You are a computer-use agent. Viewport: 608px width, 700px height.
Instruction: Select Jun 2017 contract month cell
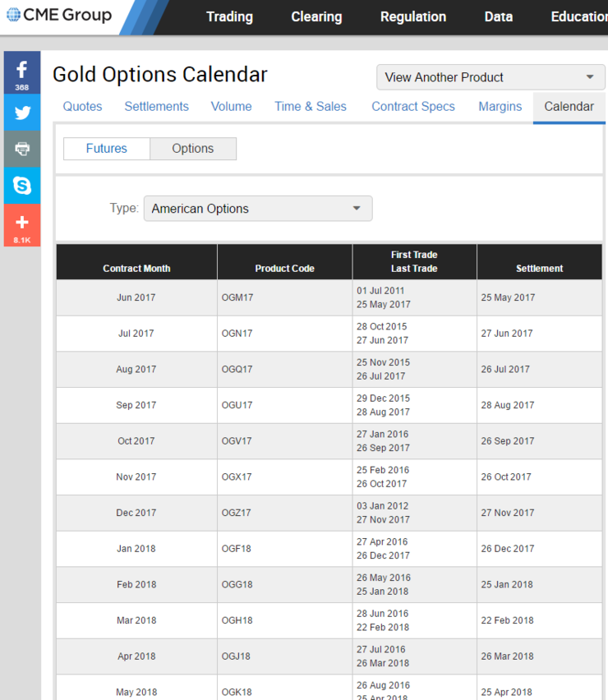pyautogui.click(x=136, y=297)
